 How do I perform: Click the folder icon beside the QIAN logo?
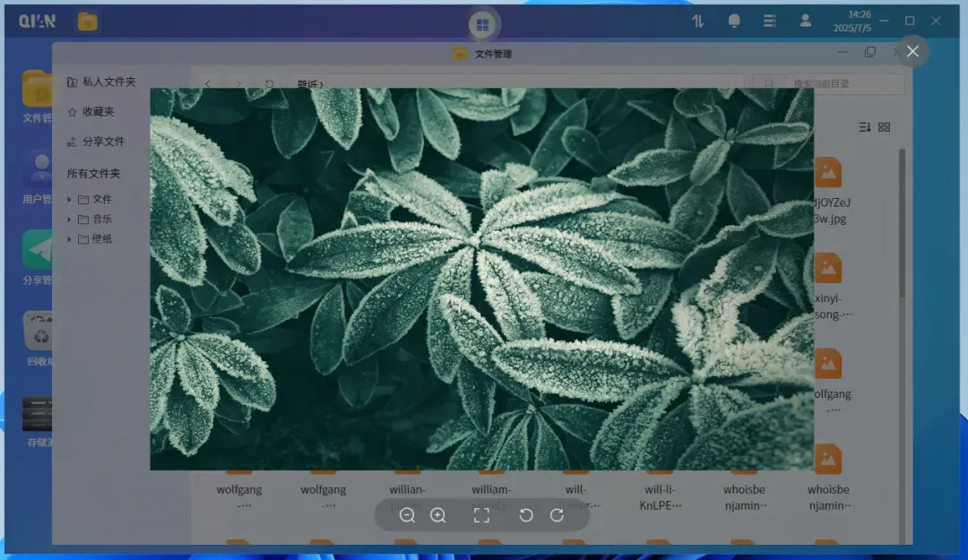88,22
